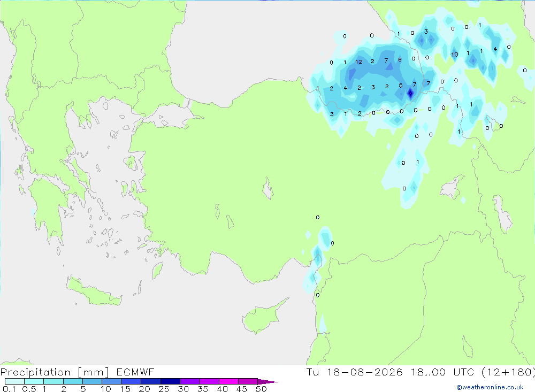The height and width of the screenshot is (392, 535).
Task: Click the date '18-08-2026' in the timestamp
Action: [365, 372]
